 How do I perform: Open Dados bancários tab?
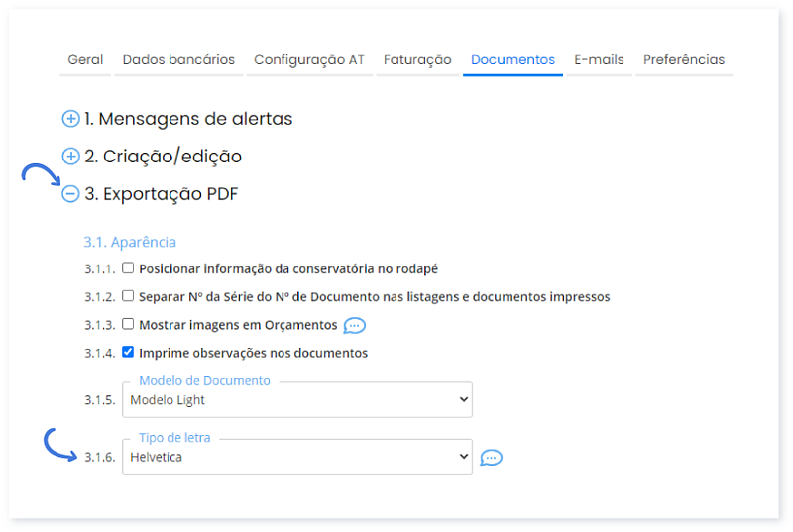tap(178, 60)
